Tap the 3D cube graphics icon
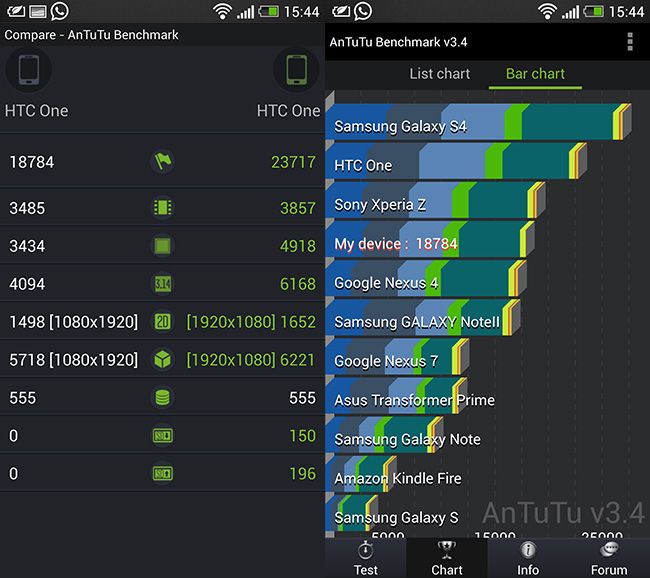This screenshot has height=578, width=650. click(162, 359)
